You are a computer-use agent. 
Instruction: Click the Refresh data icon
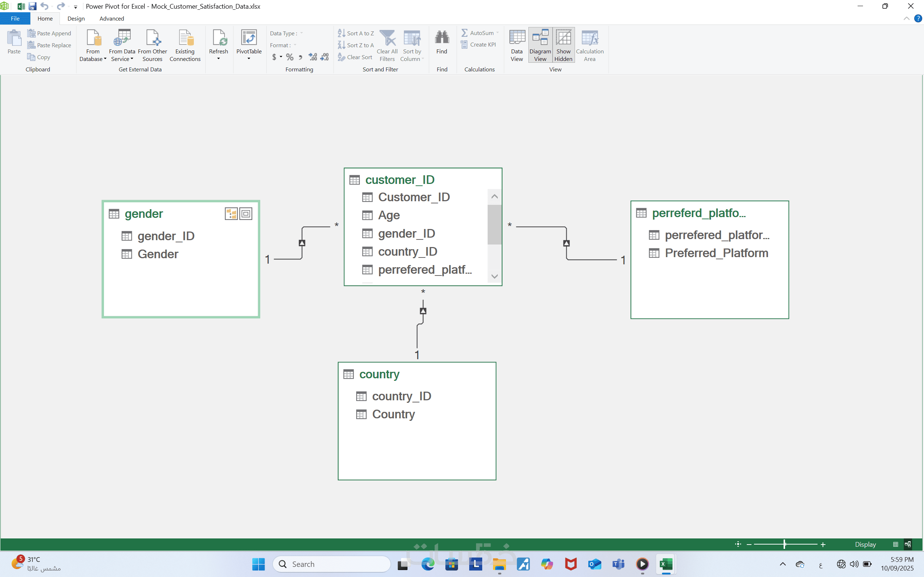pos(218,38)
